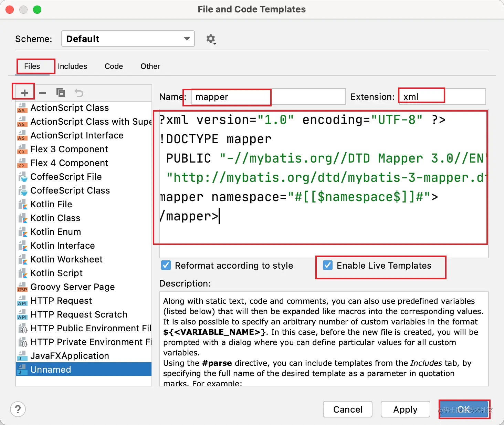Click the Flex 4 Component icon

click(x=22, y=163)
